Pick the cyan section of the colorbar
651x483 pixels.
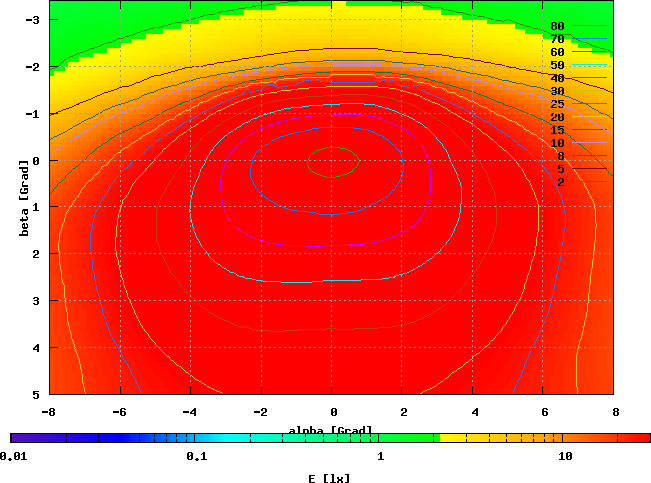pos(220,438)
